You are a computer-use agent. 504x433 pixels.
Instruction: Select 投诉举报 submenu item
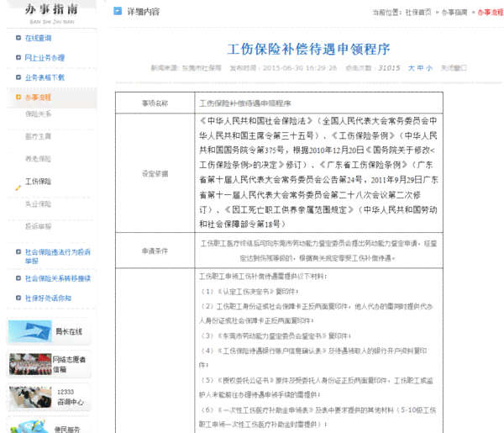click(39, 226)
